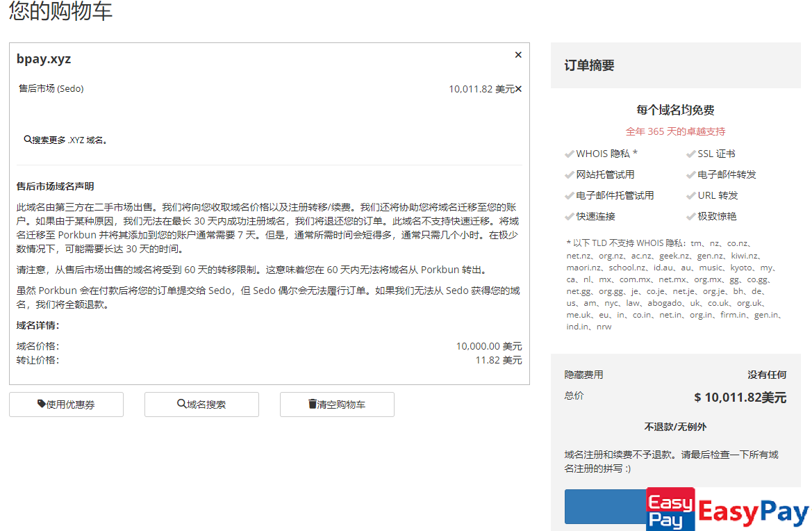Click the EasyPay logo
The width and height of the screenshot is (812, 531).
pos(727,509)
